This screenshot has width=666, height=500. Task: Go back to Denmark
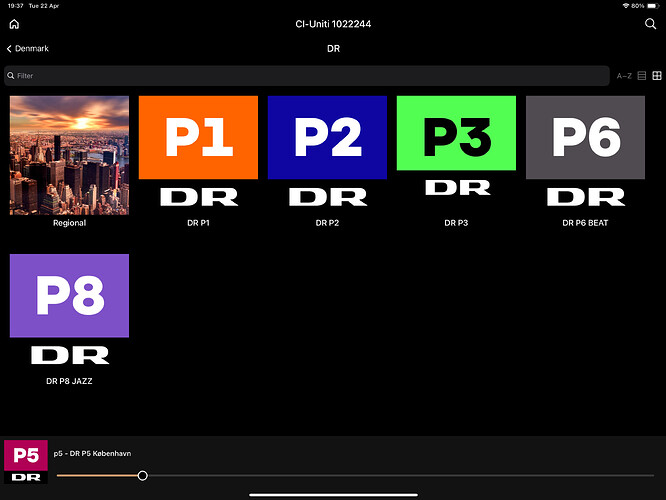(x=28, y=48)
